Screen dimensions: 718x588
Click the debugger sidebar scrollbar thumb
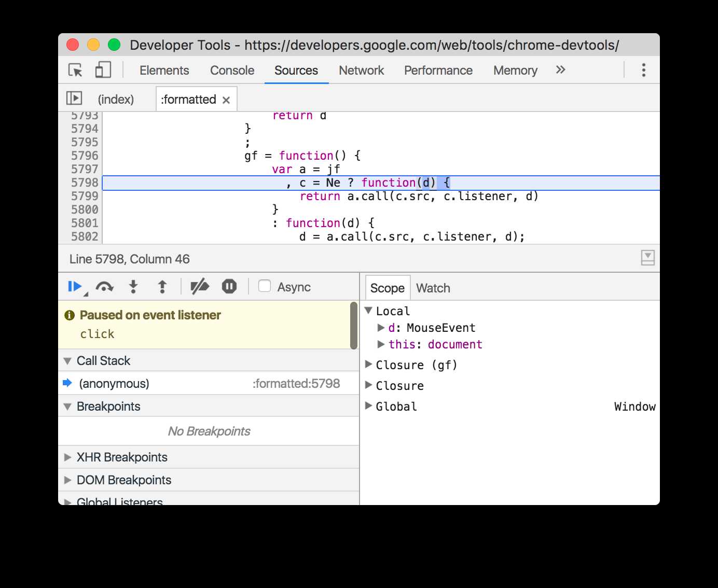tap(354, 325)
